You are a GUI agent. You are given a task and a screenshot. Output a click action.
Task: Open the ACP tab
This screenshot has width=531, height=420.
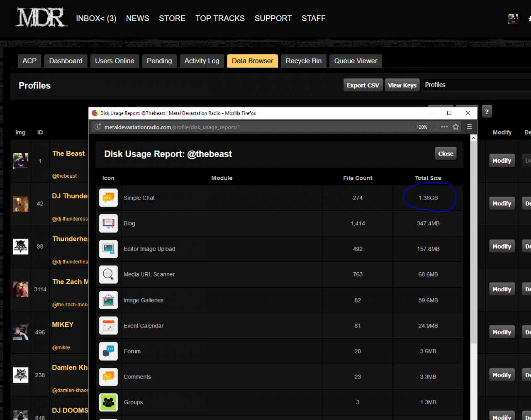pos(29,61)
